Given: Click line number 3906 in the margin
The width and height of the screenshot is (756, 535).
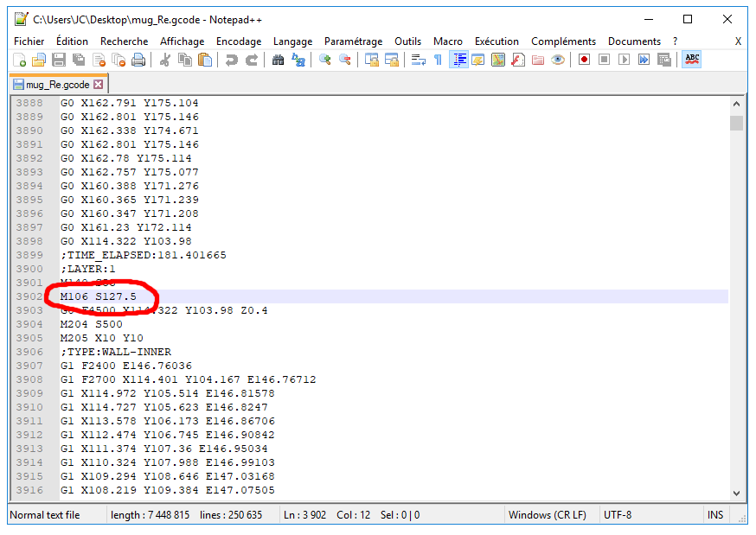Looking at the screenshot, I should pos(29,352).
